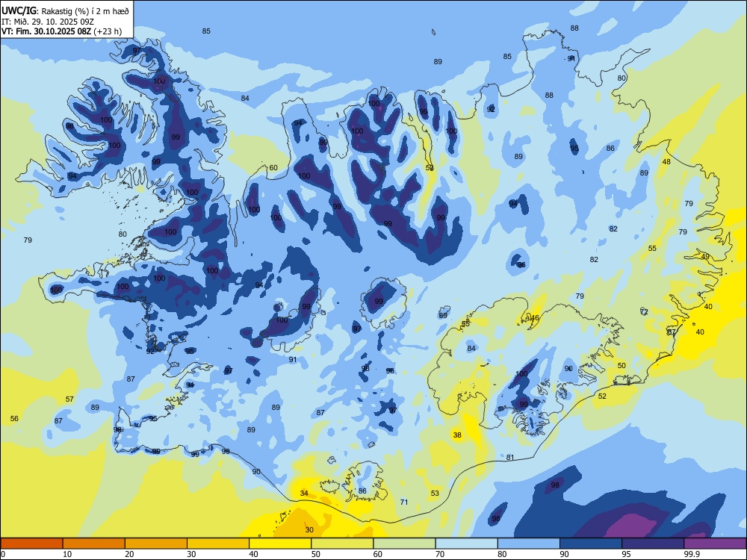747x560 pixels.
Task: Click the map value 57
Action: pos(69,399)
